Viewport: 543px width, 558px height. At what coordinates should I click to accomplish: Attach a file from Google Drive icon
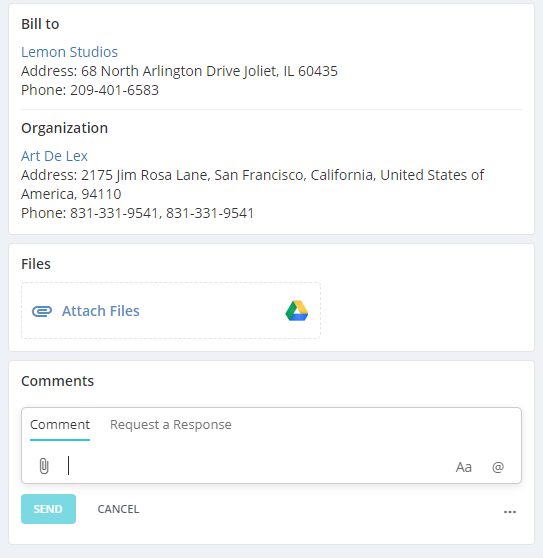pos(297,311)
